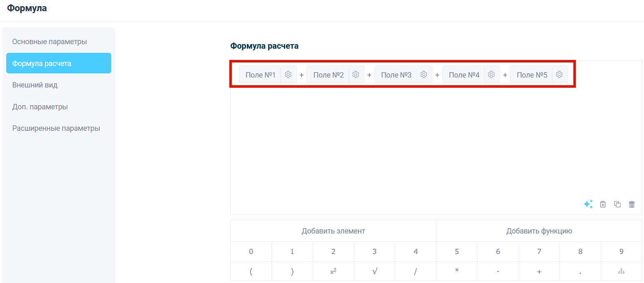Open settings gear for Поле №2
This screenshot has height=283, width=644.
click(x=356, y=75)
